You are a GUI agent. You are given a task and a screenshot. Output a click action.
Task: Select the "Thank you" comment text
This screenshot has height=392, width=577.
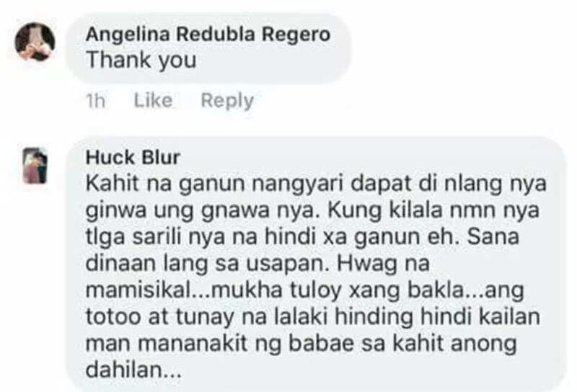coord(141,60)
